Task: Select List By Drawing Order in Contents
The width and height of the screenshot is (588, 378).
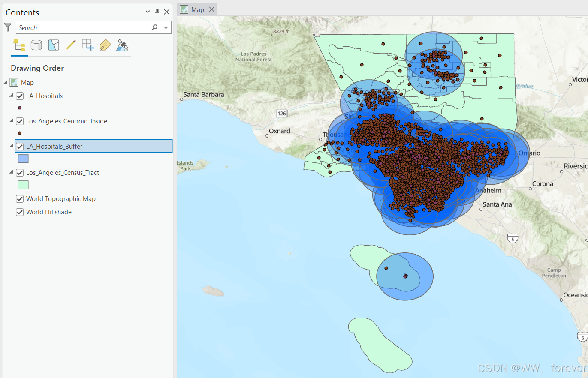Action: click(19, 45)
